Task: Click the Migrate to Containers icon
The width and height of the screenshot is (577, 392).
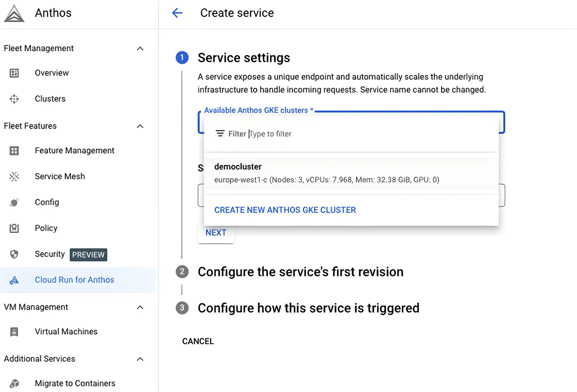Action: (14, 383)
